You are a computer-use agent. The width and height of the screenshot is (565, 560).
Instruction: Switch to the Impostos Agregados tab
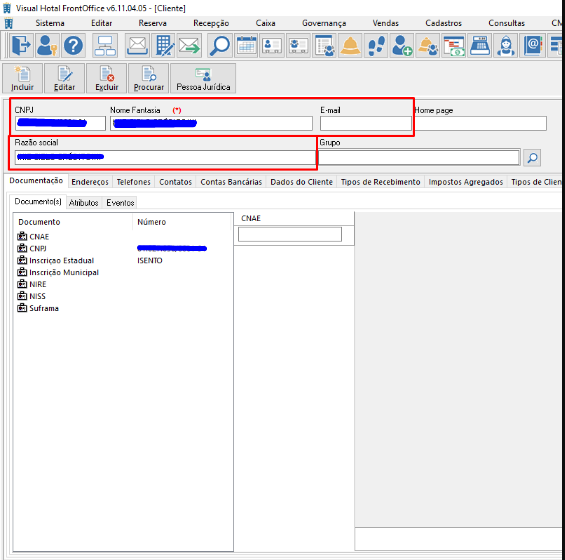[466, 182]
